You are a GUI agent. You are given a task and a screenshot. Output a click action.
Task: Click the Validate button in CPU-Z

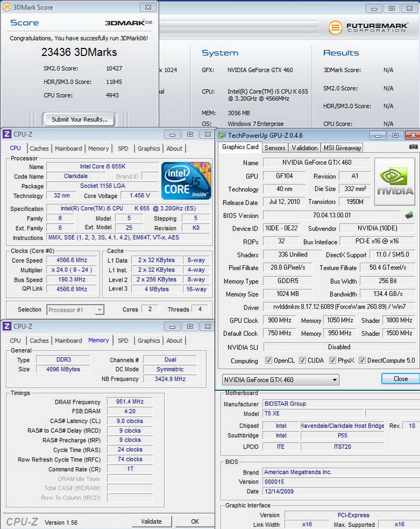151,521
